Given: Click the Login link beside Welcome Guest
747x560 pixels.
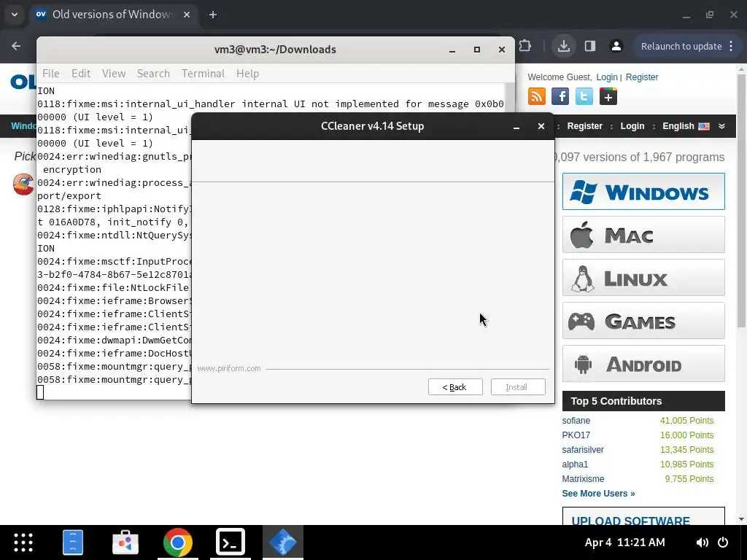Looking at the screenshot, I should coord(607,77).
